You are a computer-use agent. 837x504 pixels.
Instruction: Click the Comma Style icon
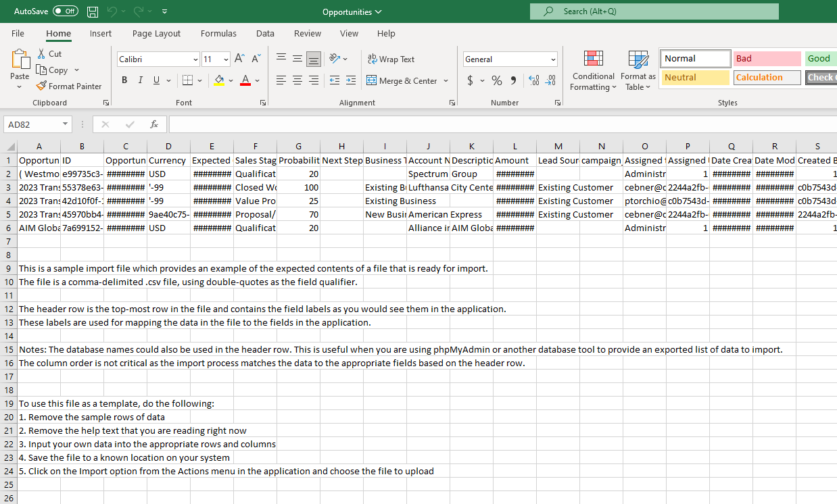[x=513, y=80]
